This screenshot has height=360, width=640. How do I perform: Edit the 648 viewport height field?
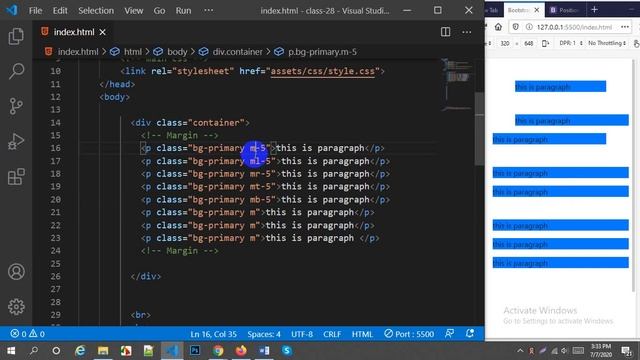coord(529,43)
